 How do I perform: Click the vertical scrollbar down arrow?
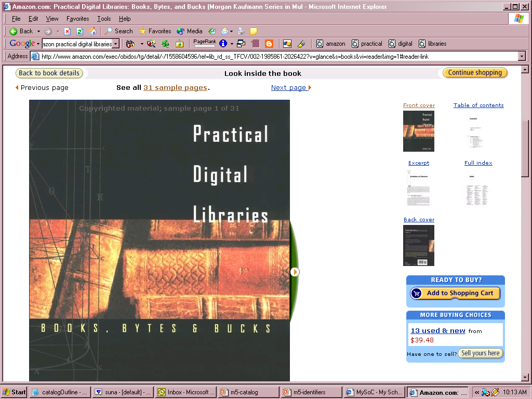pos(525,377)
